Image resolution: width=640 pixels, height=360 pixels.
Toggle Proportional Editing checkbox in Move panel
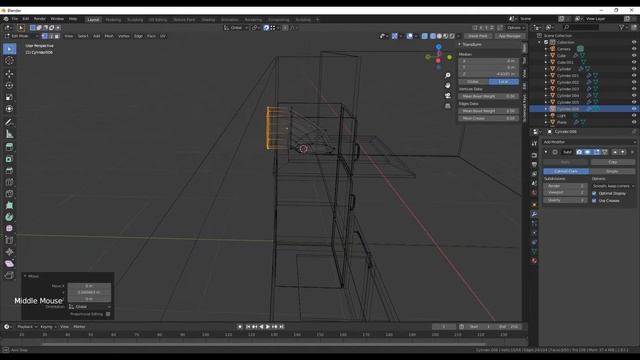point(108,314)
